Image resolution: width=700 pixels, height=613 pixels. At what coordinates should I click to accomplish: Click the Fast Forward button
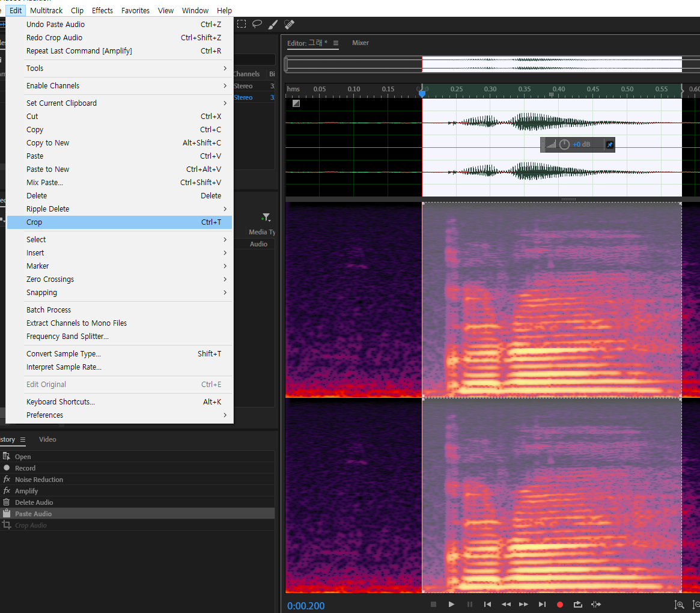[524, 605]
